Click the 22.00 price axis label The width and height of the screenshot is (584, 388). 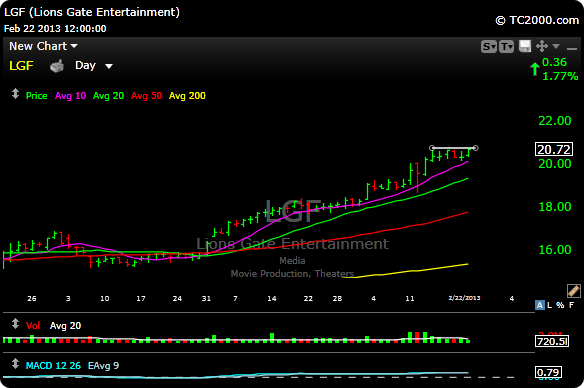[555, 121]
